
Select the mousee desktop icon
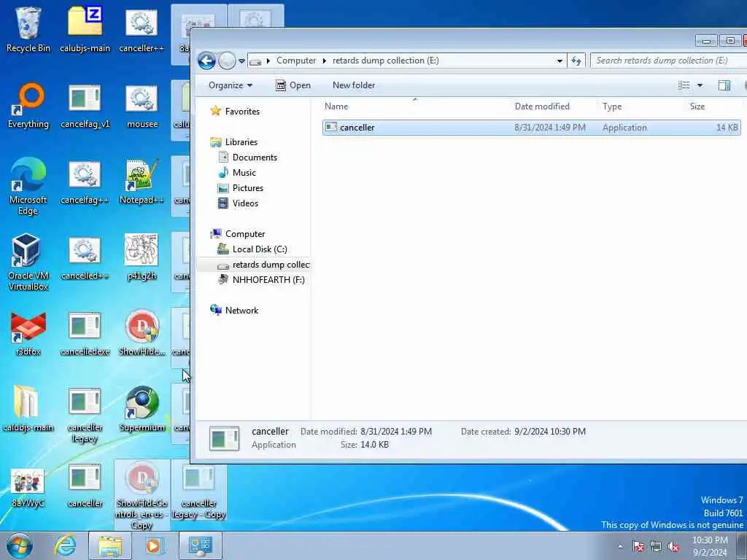tap(142, 106)
